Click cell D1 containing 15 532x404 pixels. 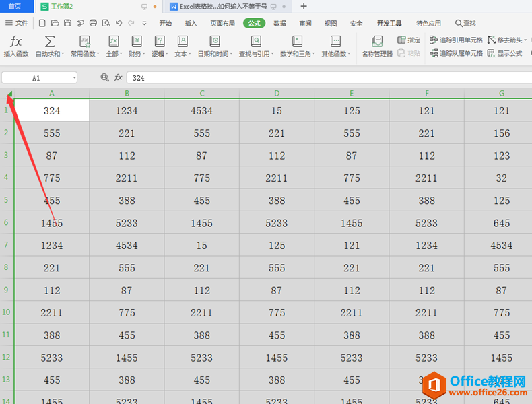[x=277, y=110]
